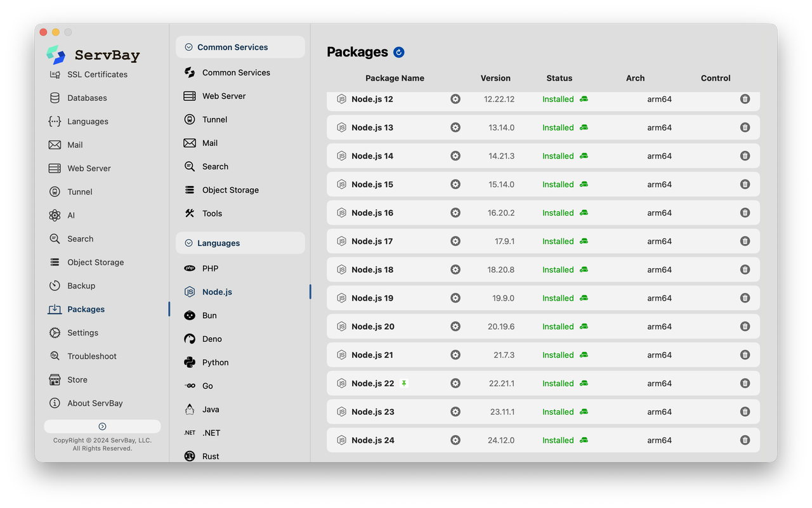The height and width of the screenshot is (508, 812).
Task: Click the Installed status of Node.js 19
Action: point(558,298)
